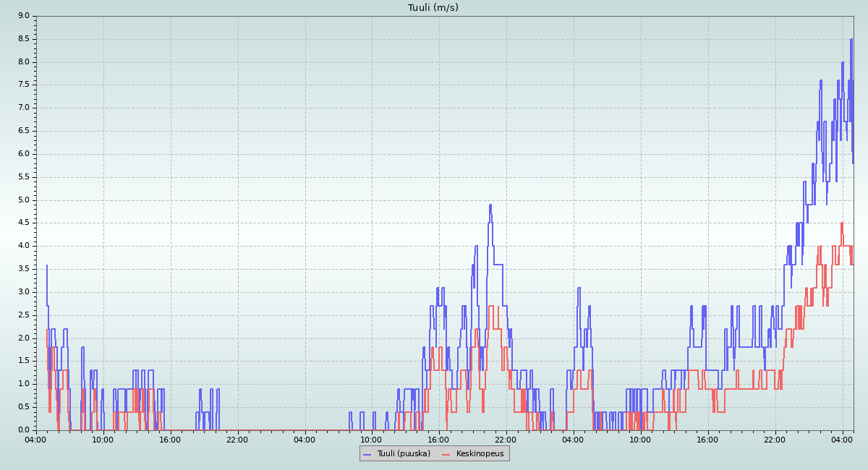Click the 4.5 y-axis tick label
868x470 pixels.
point(23,223)
